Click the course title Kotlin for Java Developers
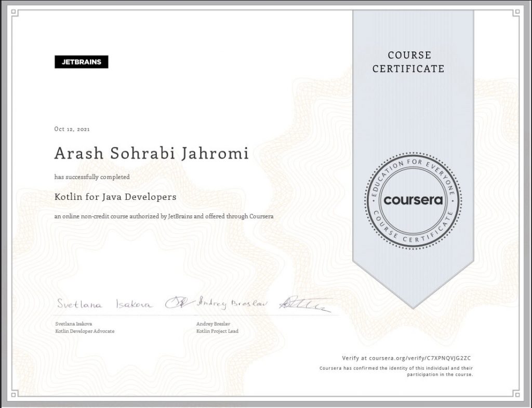532x408 pixels. click(115, 197)
